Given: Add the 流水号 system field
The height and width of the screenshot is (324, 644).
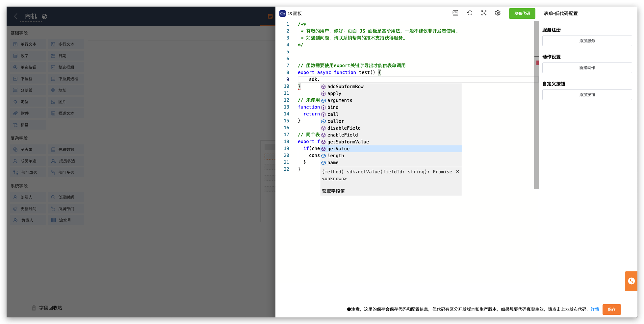Looking at the screenshot, I should [x=65, y=220].
